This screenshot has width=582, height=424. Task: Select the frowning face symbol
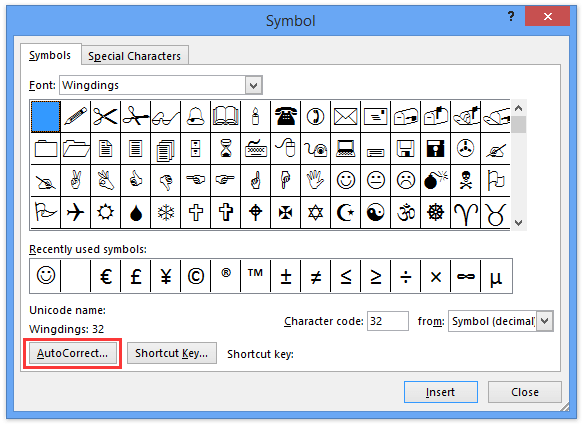[405, 180]
